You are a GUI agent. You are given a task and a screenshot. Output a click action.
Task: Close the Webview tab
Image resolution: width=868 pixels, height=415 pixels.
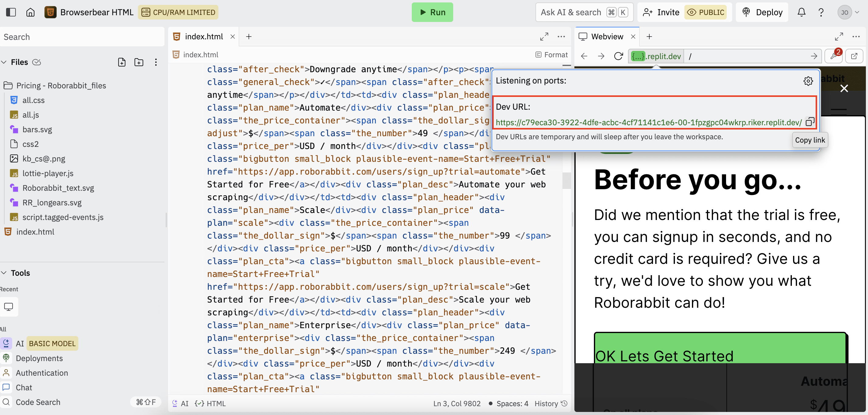[633, 36]
